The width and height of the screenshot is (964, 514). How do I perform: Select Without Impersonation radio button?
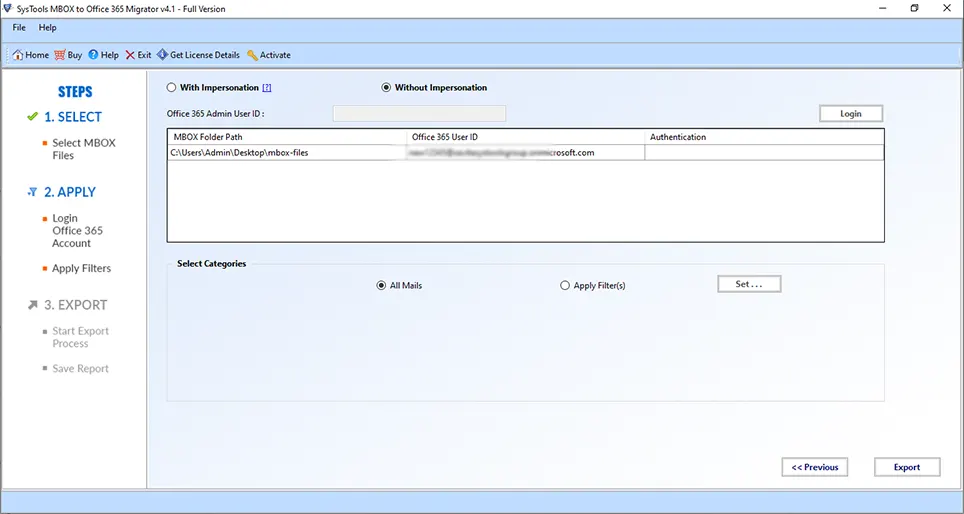point(386,87)
